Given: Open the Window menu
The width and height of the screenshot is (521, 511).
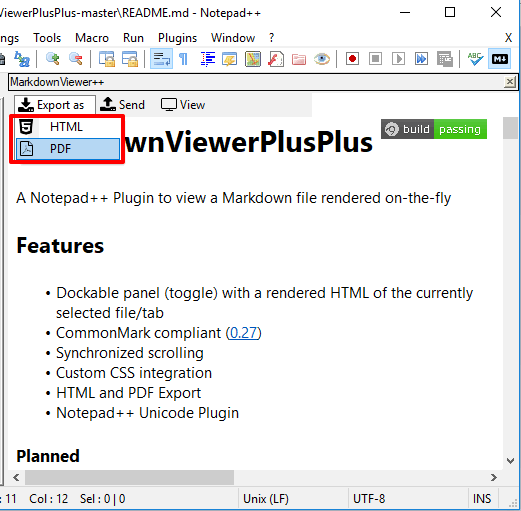Looking at the screenshot, I should click(233, 38).
